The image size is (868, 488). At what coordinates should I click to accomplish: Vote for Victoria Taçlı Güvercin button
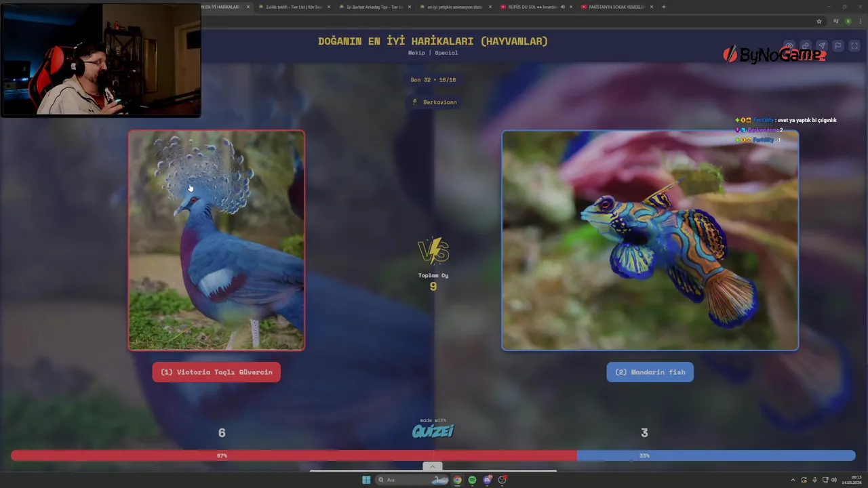(x=216, y=372)
